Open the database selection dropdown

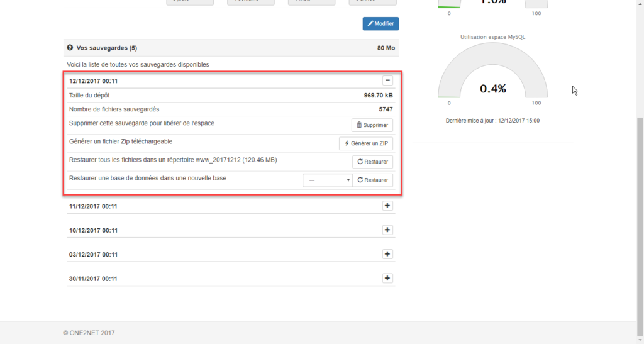(327, 180)
